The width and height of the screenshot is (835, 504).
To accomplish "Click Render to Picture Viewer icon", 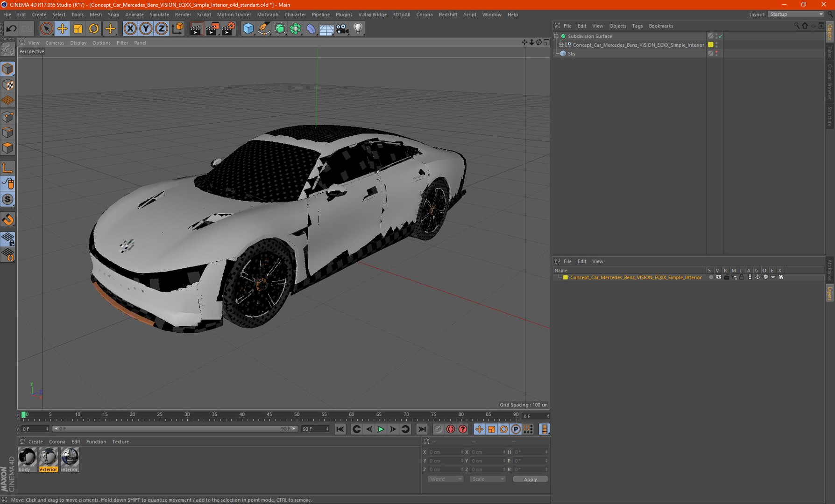I will [x=212, y=29].
